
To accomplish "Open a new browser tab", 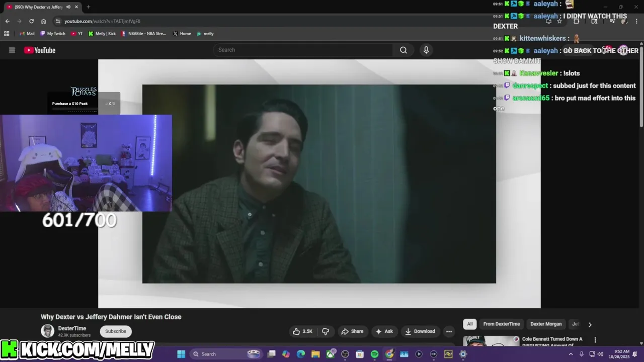I will tap(89, 7).
